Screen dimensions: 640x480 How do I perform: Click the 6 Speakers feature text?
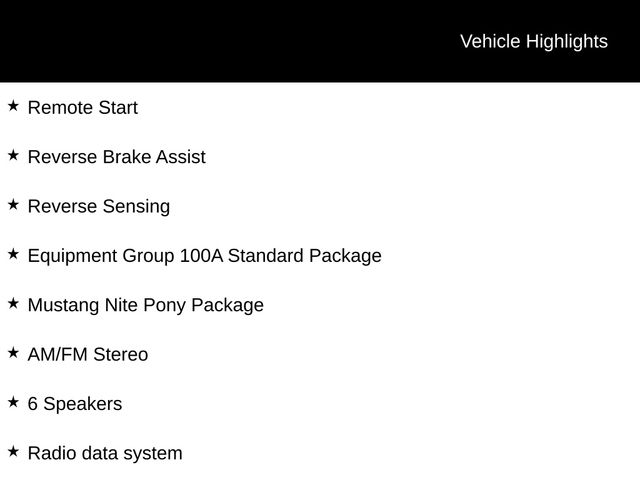click(74, 404)
